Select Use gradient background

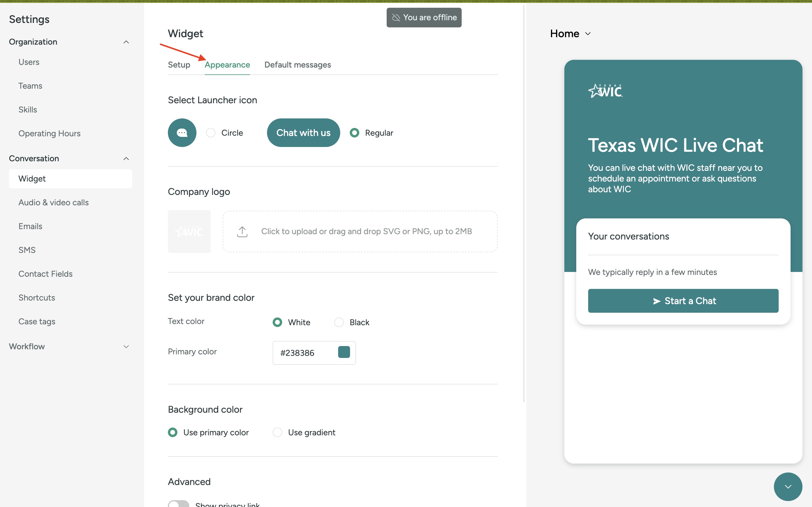pos(277,432)
